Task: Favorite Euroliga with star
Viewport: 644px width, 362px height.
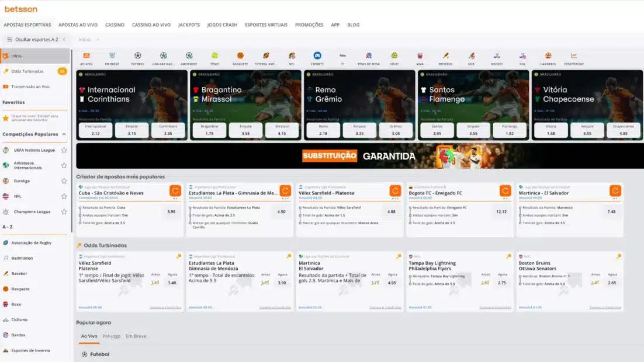Action: [64, 181]
